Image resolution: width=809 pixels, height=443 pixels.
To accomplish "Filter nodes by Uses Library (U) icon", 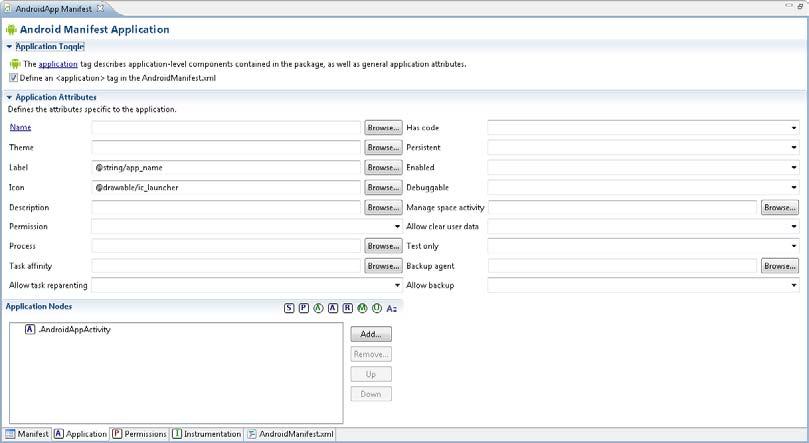I will point(377,308).
